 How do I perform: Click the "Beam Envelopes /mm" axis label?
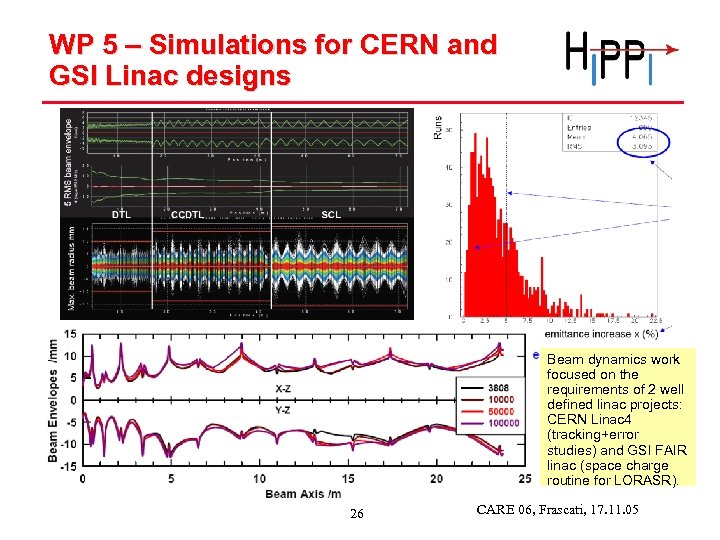[53, 400]
